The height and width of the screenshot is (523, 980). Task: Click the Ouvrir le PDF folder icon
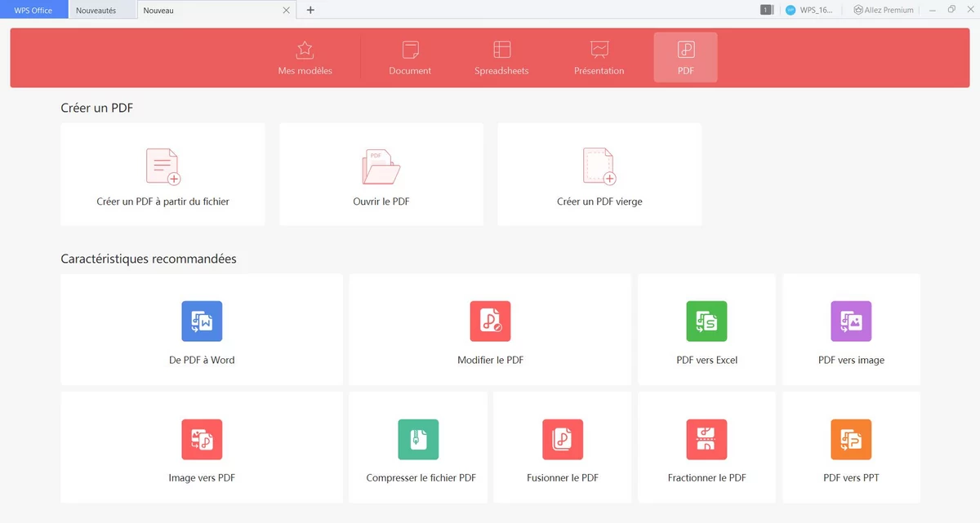click(381, 166)
